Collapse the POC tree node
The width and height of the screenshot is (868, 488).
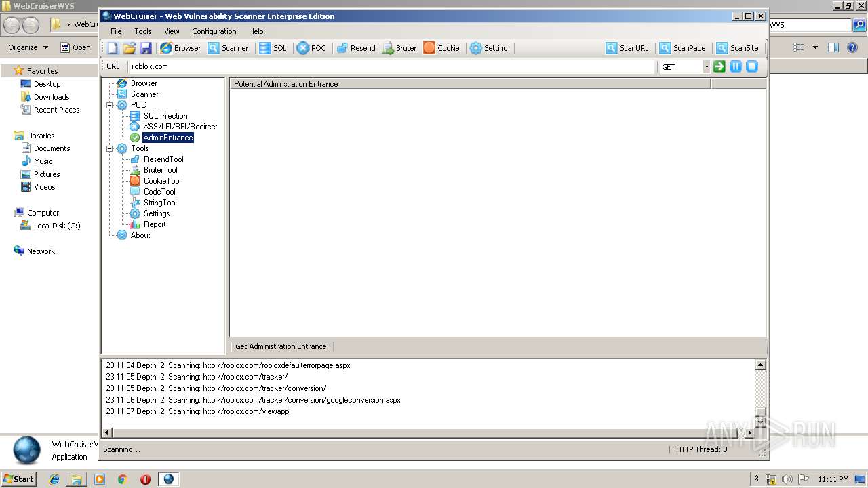click(x=110, y=105)
